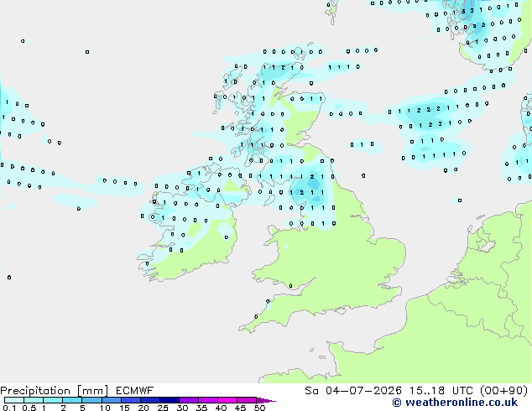The image size is (532, 411).
Task: Pick the 1–2 mm legend swatch
Action: [x=53, y=400]
